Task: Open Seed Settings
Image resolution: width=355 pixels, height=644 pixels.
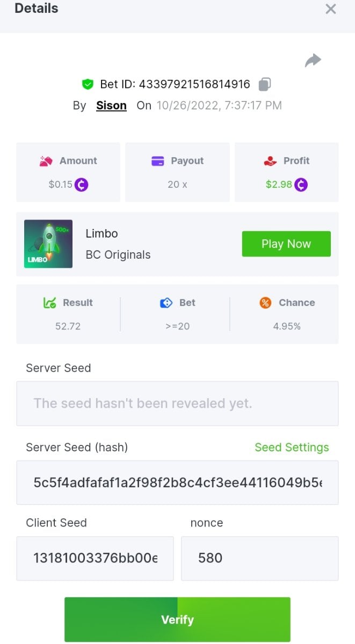Action: tap(292, 448)
